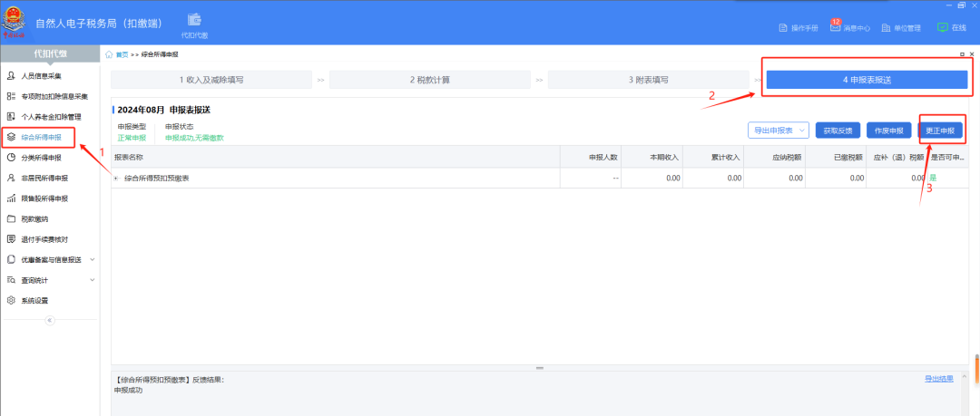Collapse the left sidebar with the arrow
The width and height of the screenshot is (980, 416).
click(x=50, y=320)
